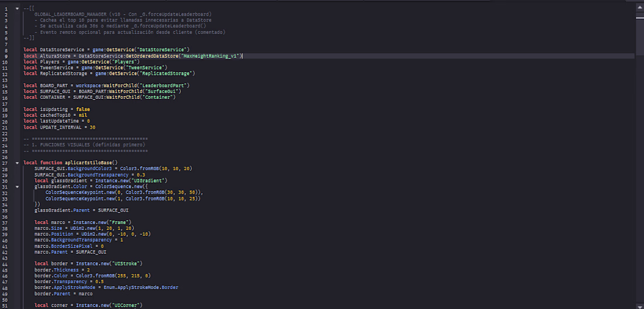Click line number 27 in the gutter
Viewport: 644px width, 309px height.
[x=6, y=163]
